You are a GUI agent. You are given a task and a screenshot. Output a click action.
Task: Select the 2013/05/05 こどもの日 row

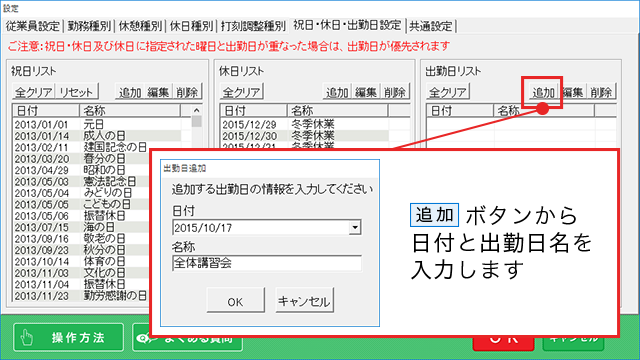tap(82, 204)
